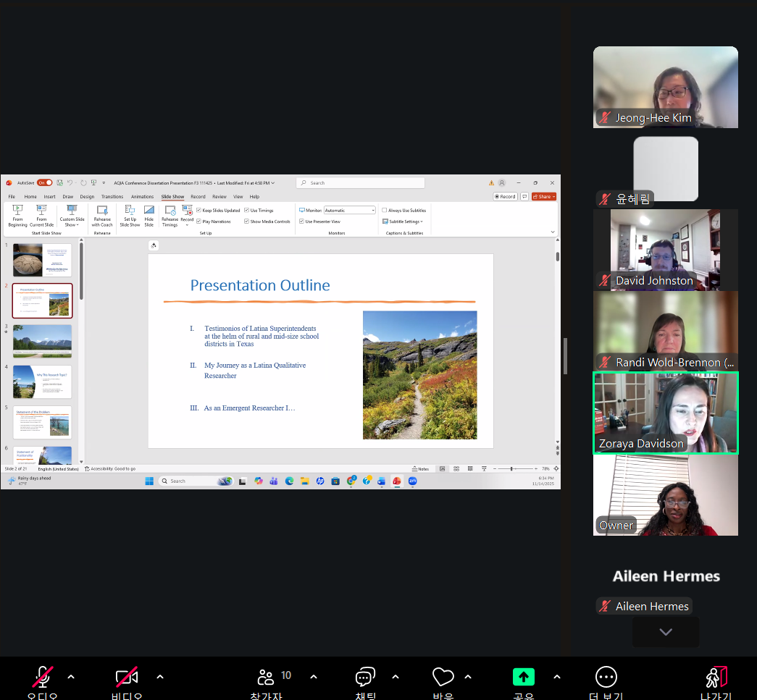The image size is (757, 700).
Task: Click fit slide to window icon
Action: pos(556,468)
